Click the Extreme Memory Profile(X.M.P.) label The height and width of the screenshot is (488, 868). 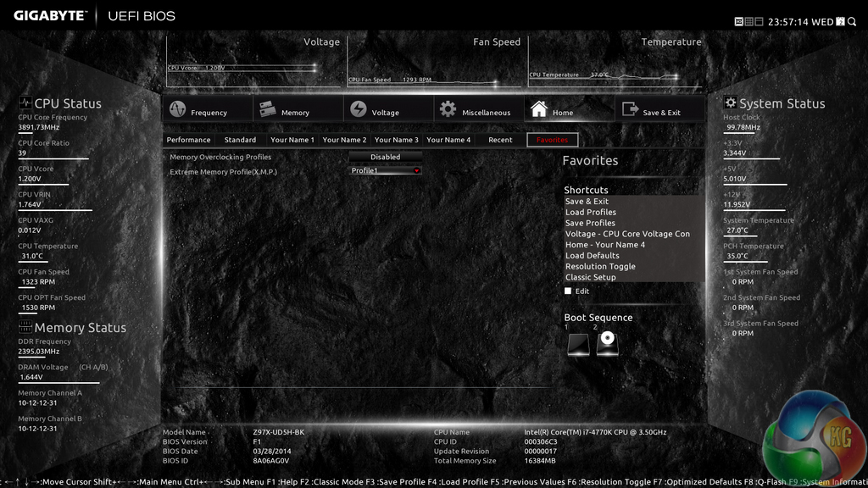click(223, 172)
